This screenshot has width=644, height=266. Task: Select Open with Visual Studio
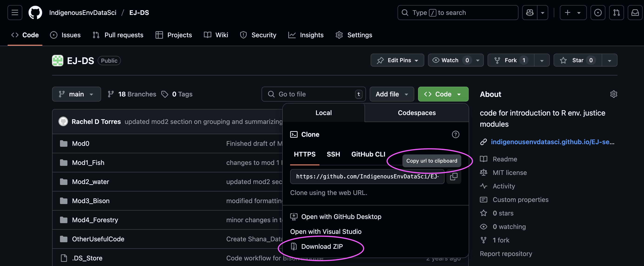pos(326,232)
